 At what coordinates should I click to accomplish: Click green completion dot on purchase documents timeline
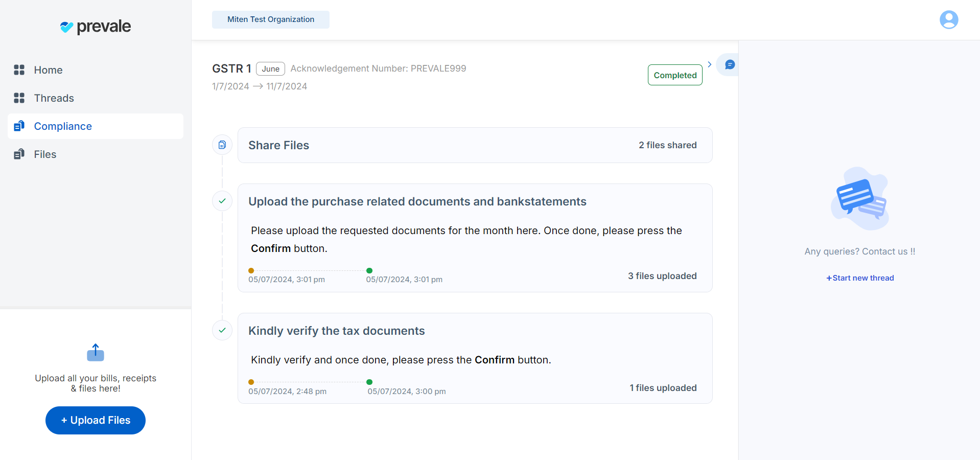369,271
